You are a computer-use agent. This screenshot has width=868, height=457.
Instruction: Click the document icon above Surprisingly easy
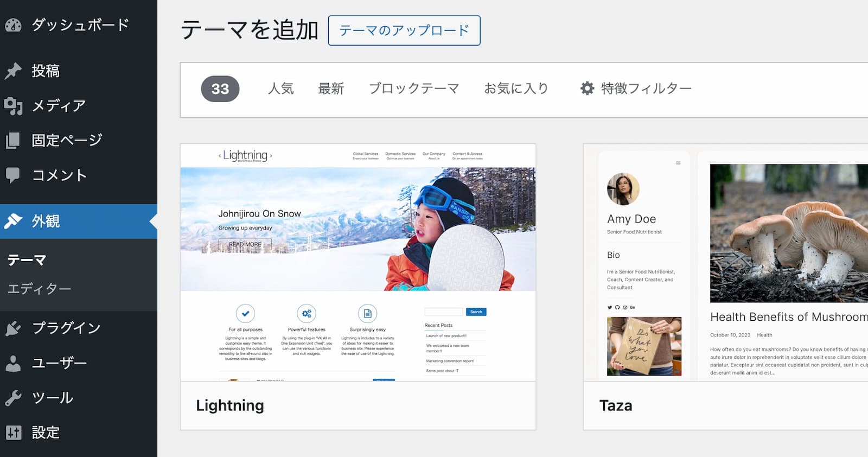click(368, 313)
